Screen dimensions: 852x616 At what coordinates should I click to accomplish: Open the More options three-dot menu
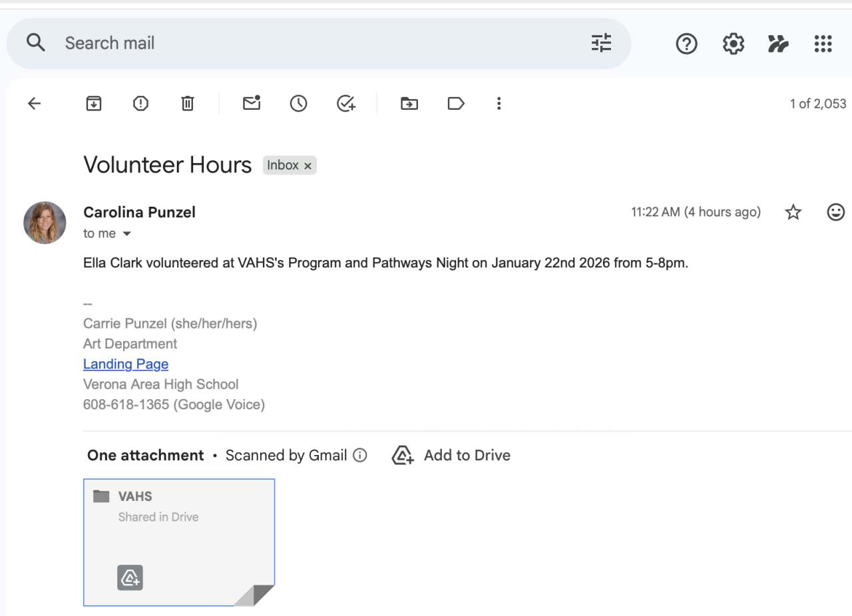(499, 104)
